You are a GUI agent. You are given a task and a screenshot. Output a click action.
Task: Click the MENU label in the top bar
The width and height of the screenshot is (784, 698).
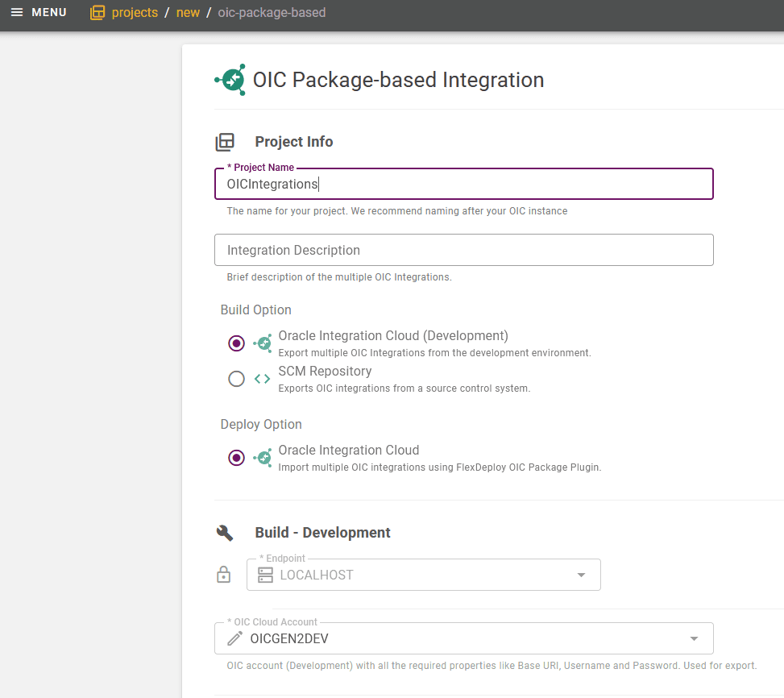click(x=49, y=13)
